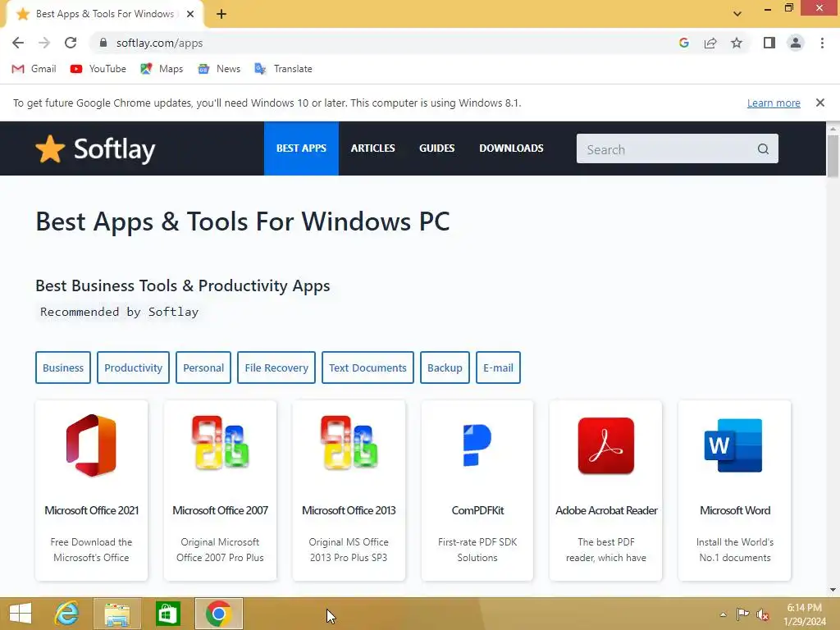Filter by the Productivity tag
Screen dimensions: 840x630
(x=133, y=367)
